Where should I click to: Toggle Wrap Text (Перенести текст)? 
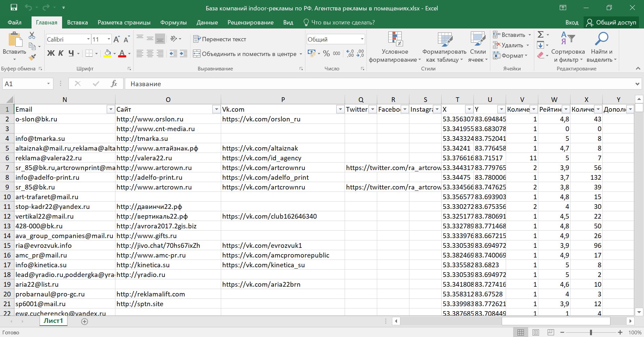pos(220,39)
